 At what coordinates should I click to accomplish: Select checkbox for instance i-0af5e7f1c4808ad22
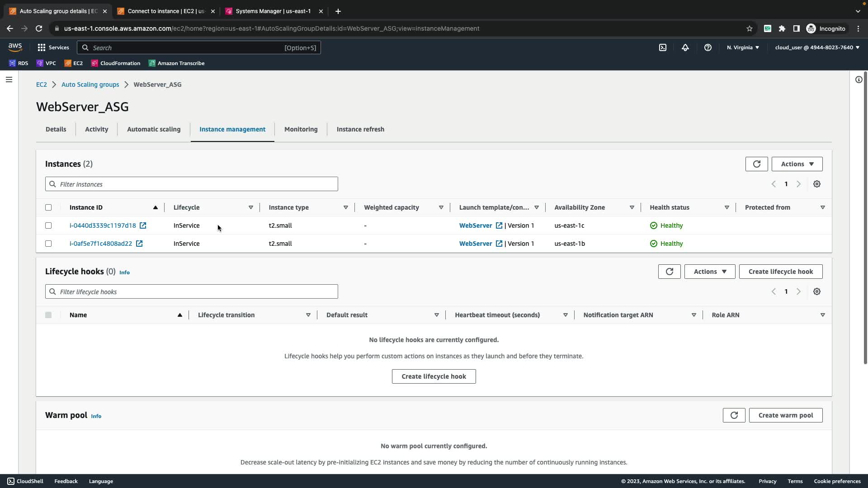pyautogui.click(x=48, y=244)
